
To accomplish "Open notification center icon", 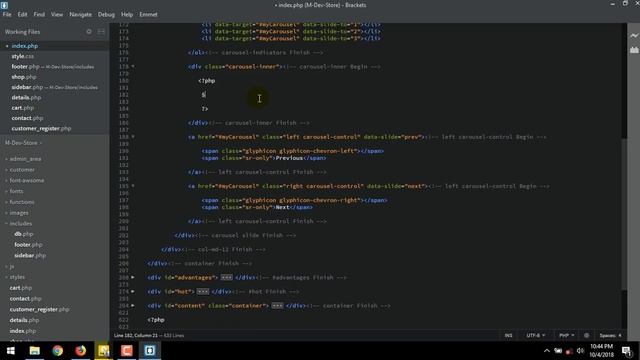I will [x=627, y=351].
